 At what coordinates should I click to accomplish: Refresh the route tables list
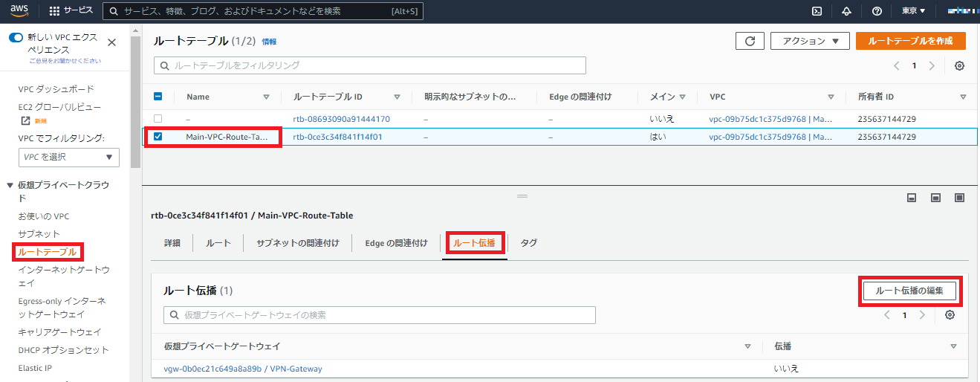[x=750, y=41]
